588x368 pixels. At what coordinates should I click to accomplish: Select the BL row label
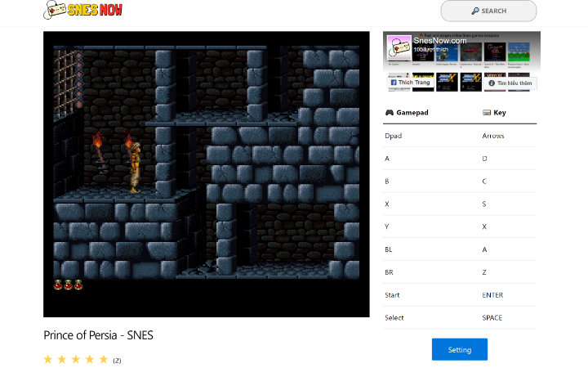click(x=389, y=249)
